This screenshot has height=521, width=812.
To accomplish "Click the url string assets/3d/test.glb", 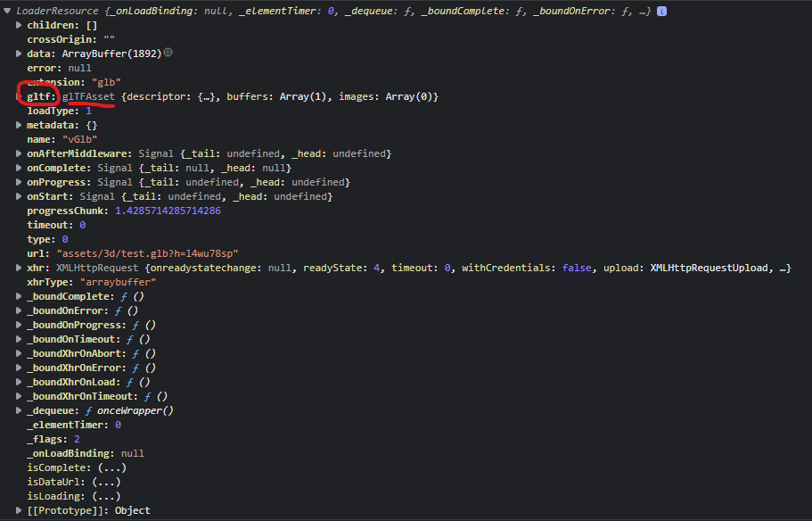I will click(x=150, y=252).
